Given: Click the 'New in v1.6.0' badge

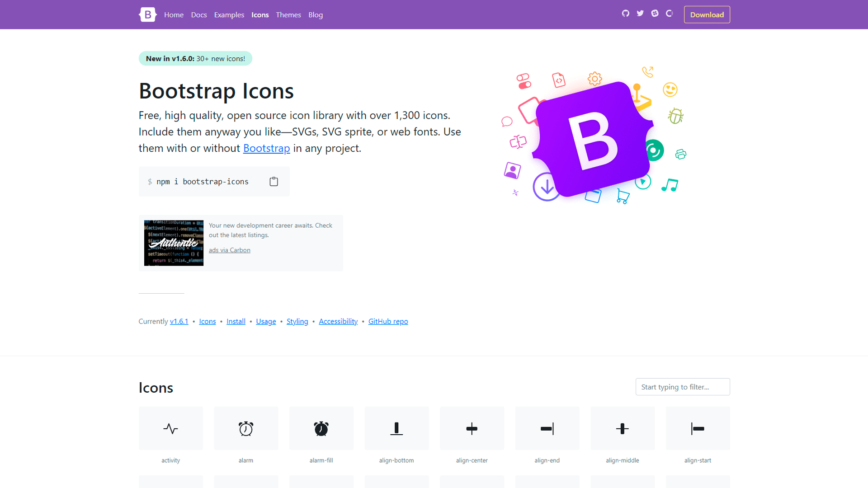Looking at the screenshot, I should 195,58.
